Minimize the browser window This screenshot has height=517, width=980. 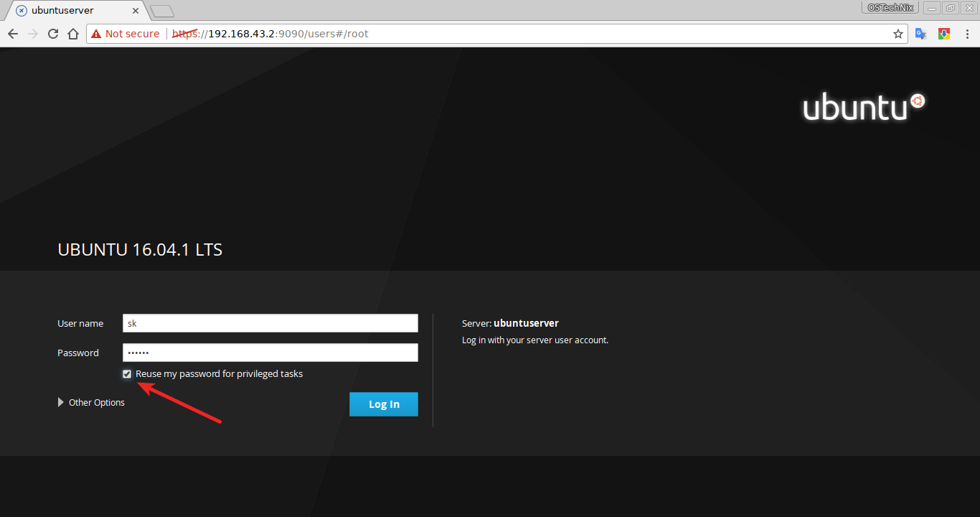[x=931, y=8]
